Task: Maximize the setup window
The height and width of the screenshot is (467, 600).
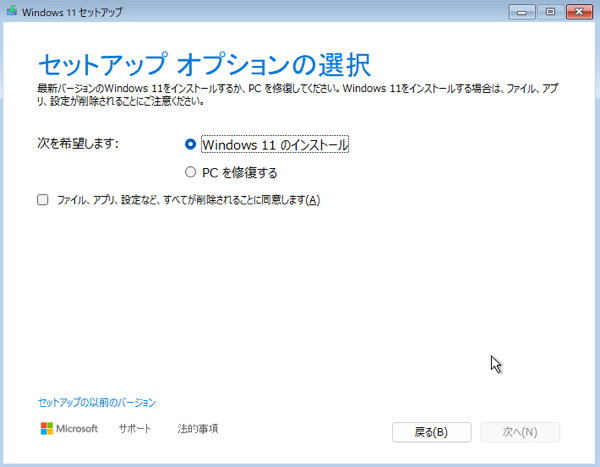Action: pos(550,12)
